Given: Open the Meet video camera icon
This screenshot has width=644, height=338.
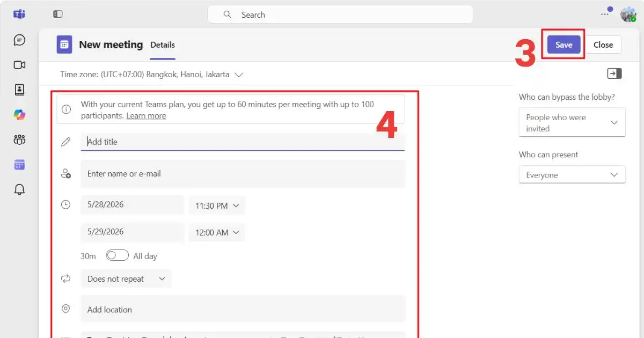Looking at the screenshot, I should click(x=19, y=65).
